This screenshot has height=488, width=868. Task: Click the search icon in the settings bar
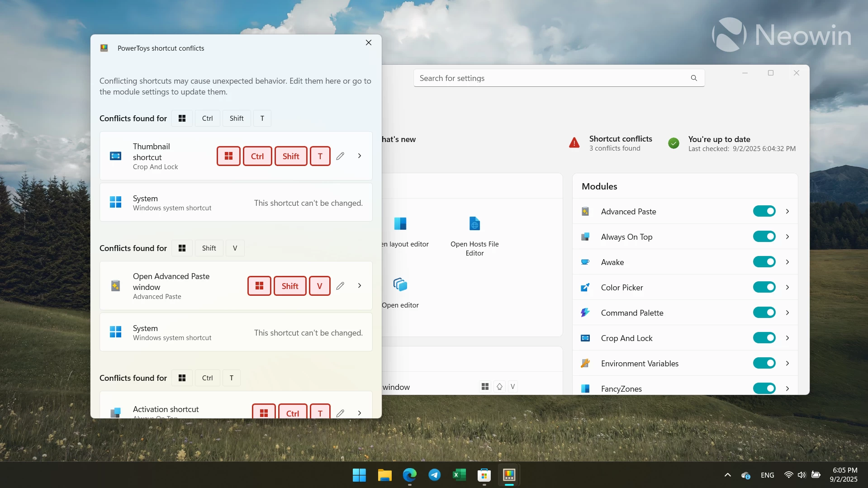tap(693, 78)
